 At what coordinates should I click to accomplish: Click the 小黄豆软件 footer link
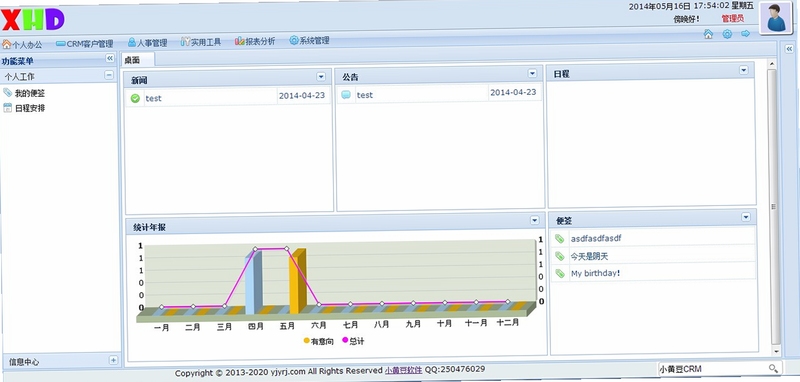click(404, 370)
